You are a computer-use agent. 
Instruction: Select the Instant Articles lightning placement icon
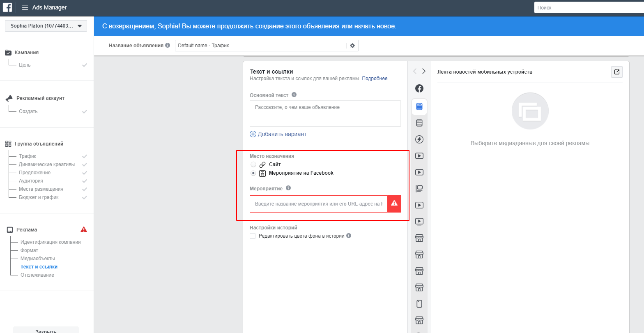[419, 139]
